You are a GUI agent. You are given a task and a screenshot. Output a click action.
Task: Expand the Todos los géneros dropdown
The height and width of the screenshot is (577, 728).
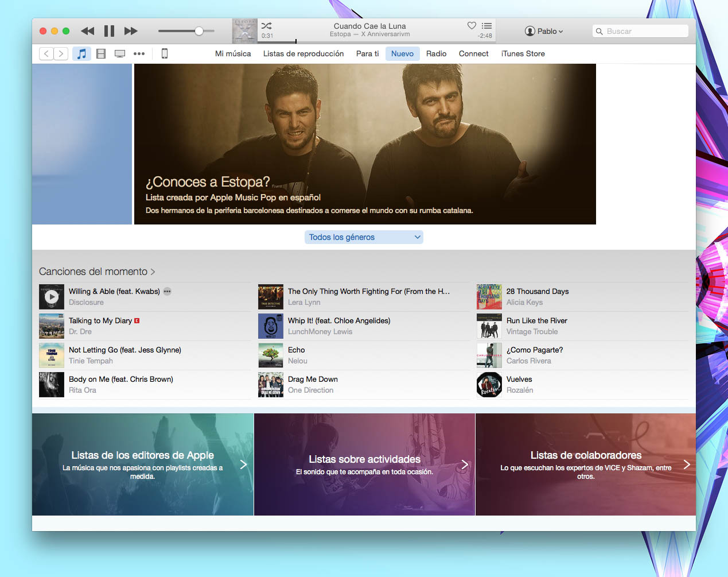click(x=364, y=237)
